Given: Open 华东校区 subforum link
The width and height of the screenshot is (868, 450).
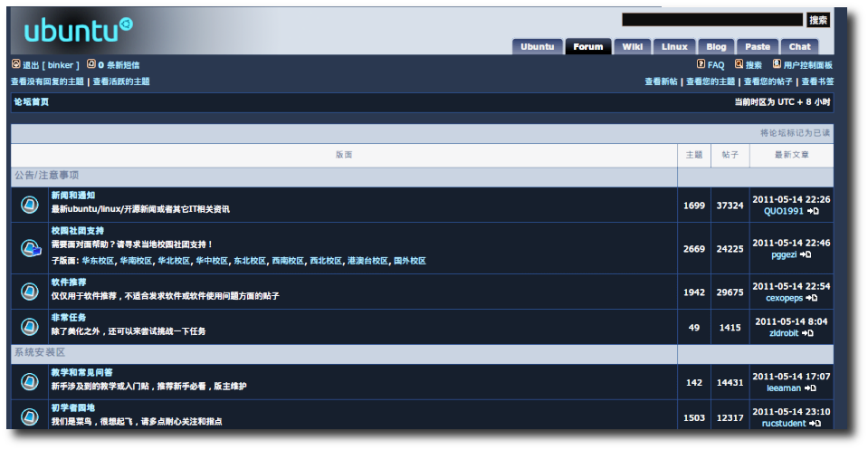Looking at the screenshot, I should point(98,261).
